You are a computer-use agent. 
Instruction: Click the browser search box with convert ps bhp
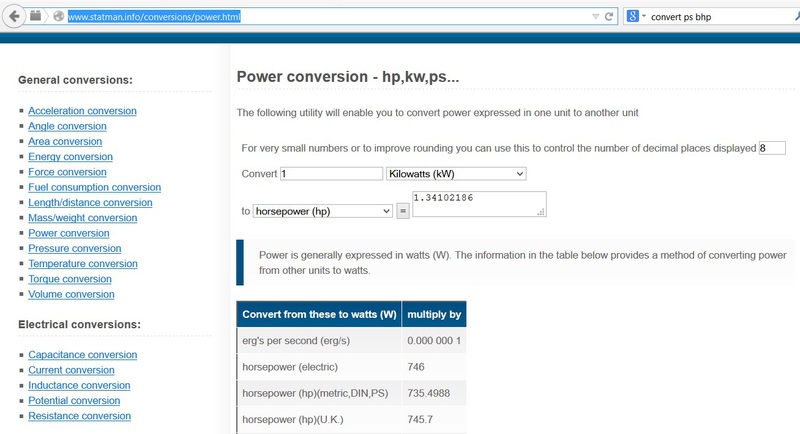(719, 17)
